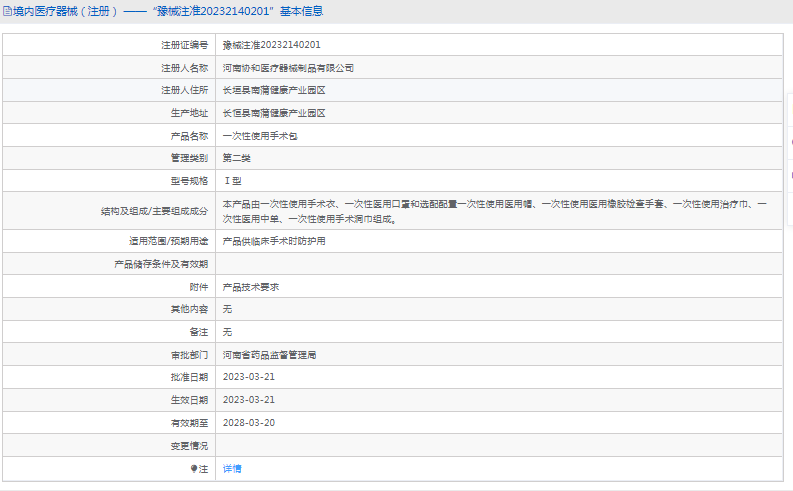Click the 结构及组成/主要组成成分 label
This screenshot has width=793, height=491.
[x=154, y=211]
